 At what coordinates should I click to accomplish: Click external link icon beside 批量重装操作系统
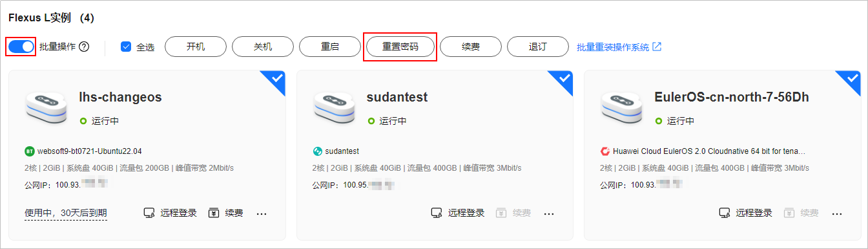[657, 47]
